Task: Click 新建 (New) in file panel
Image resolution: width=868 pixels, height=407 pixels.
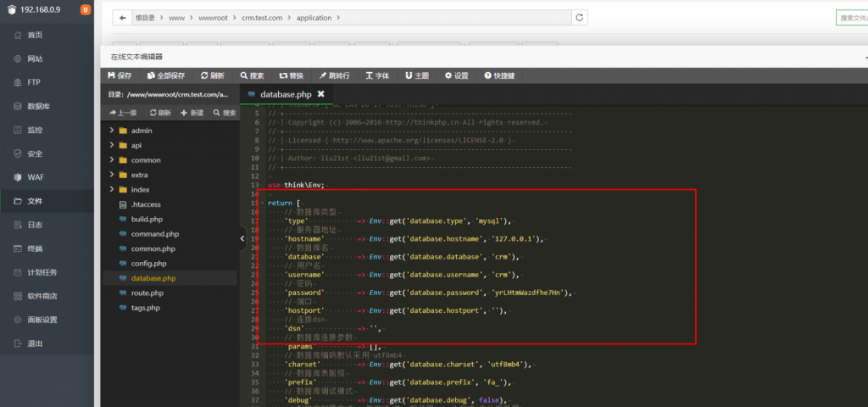Action: point(192,113)
